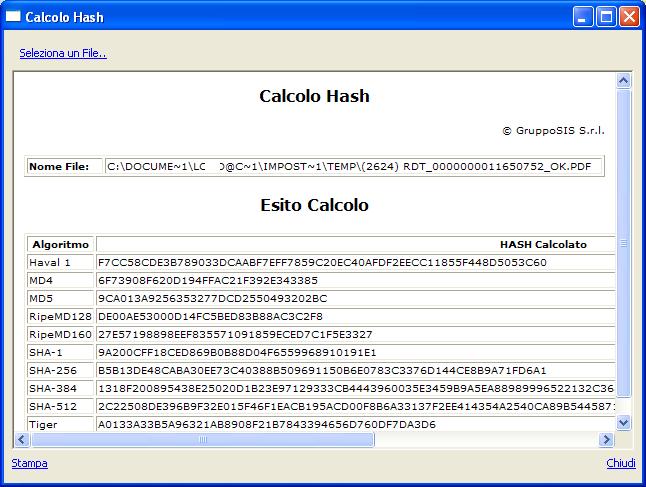
Task: Select the SHA-512 algorithm cell
Action: tap(61, 406)
